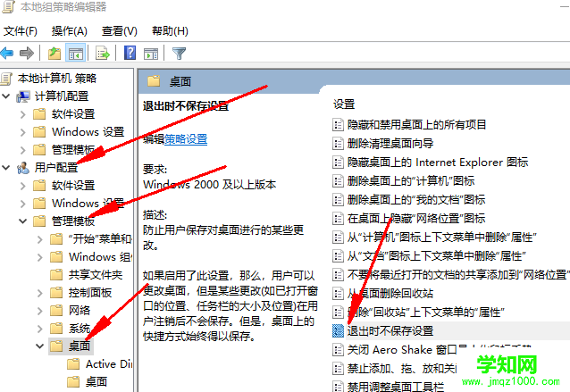Select 退出时不保存设置 policy row
Viewport: 570px width, 392px height.
tap(451, 331)
